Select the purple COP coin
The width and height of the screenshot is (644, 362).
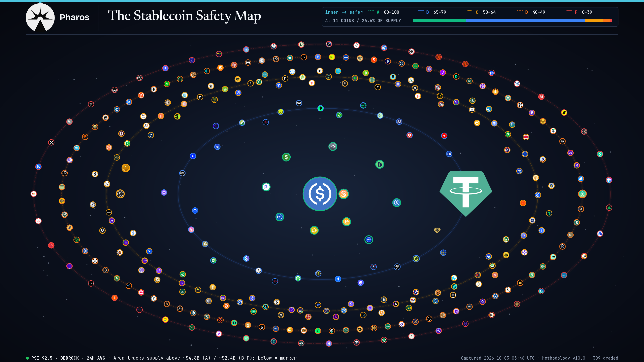[144, 261]
